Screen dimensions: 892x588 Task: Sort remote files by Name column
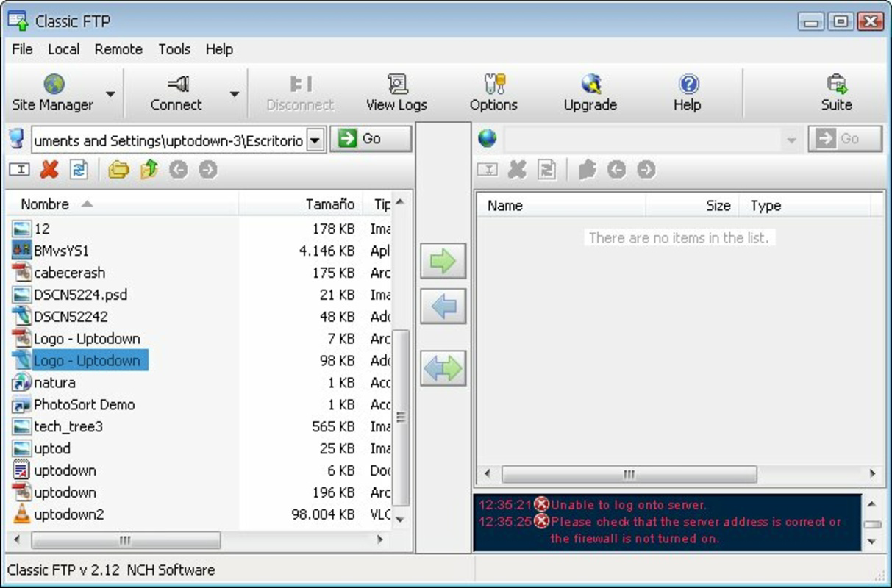(x=562, y=206)
